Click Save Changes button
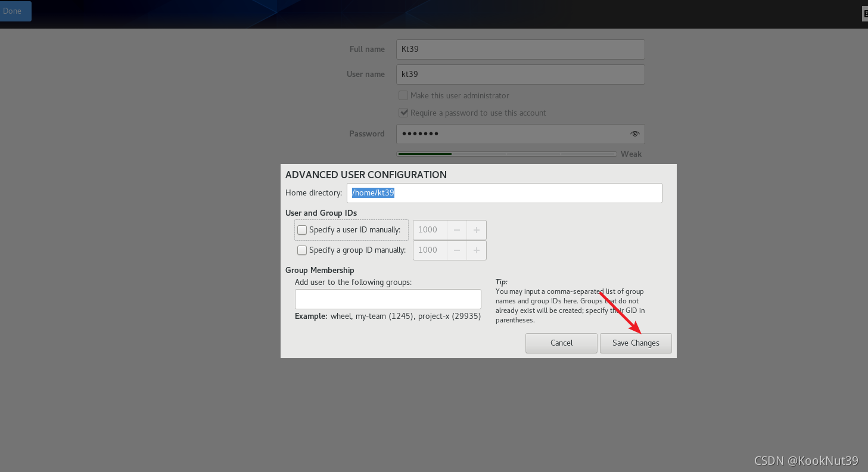Viewport: 868px width, 472px height. 636,343
